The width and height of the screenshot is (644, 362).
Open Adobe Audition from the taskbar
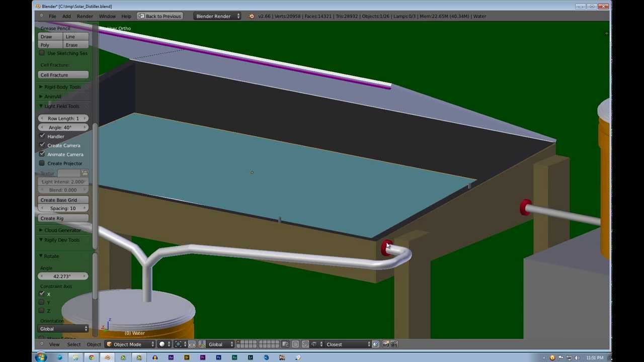(234, 357)
